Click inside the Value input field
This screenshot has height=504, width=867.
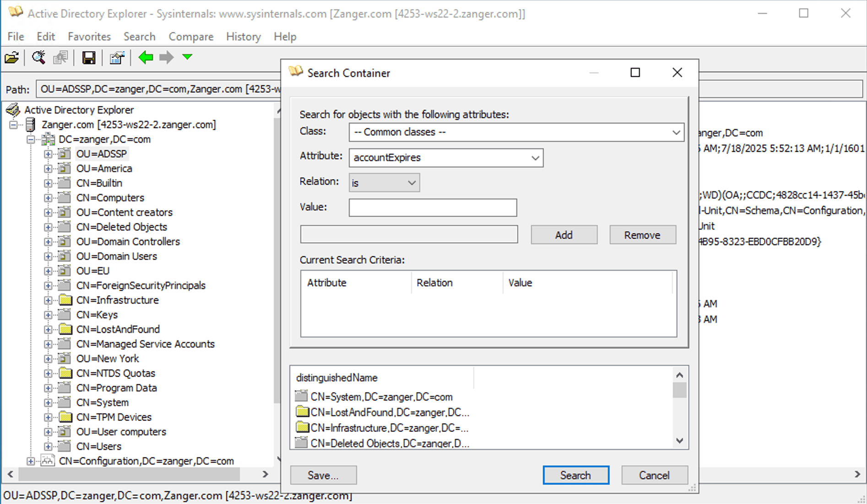coord(432,207)
